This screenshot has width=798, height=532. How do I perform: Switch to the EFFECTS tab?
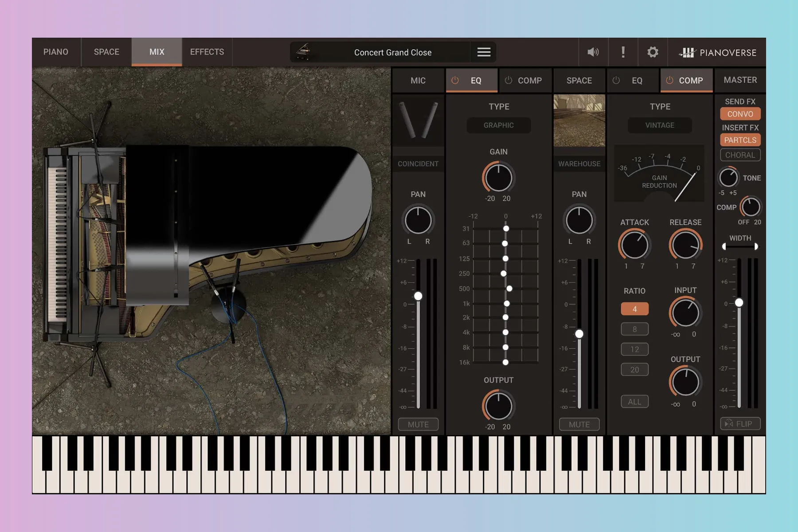[207, 52]
